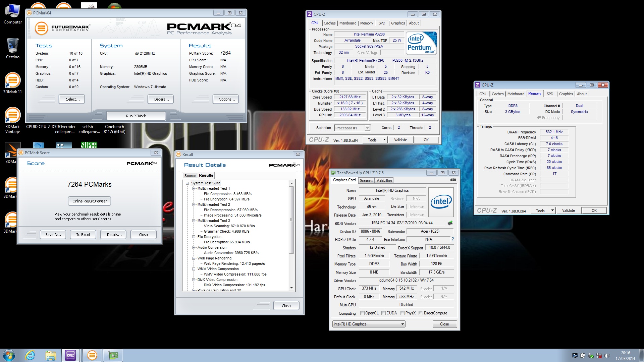Click Intel Pentium logo in CPU-Z
644x362 pixels.
pyautogui.click(x=421, y=43)
